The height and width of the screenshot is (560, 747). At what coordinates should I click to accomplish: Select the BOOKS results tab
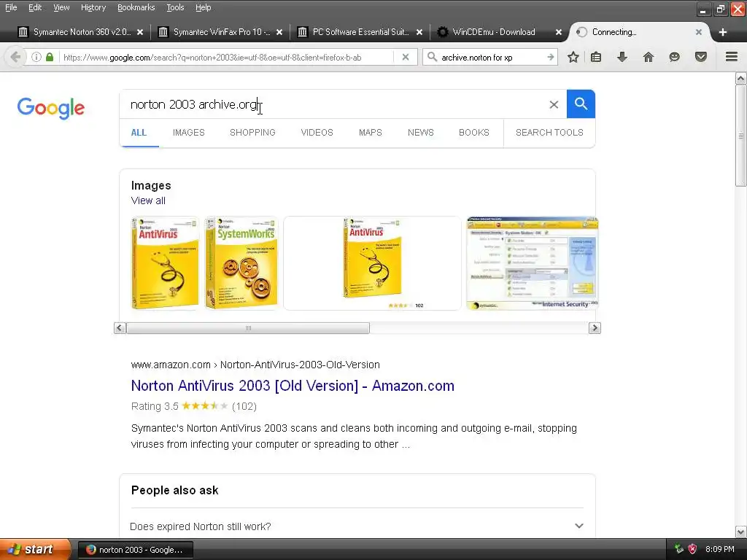pos(474,133)
